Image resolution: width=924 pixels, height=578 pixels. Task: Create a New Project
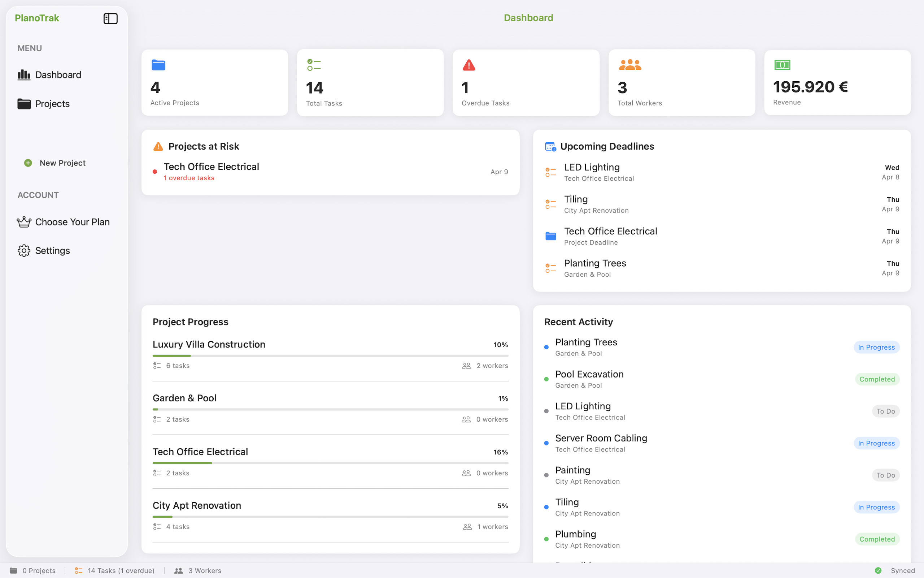[x=55, y=163]
